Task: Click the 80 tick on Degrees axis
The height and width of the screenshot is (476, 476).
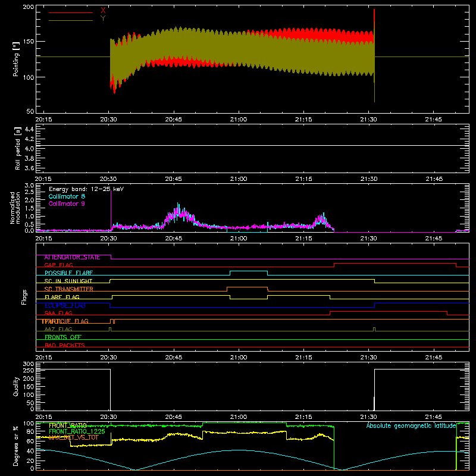Action: point(30,431)
